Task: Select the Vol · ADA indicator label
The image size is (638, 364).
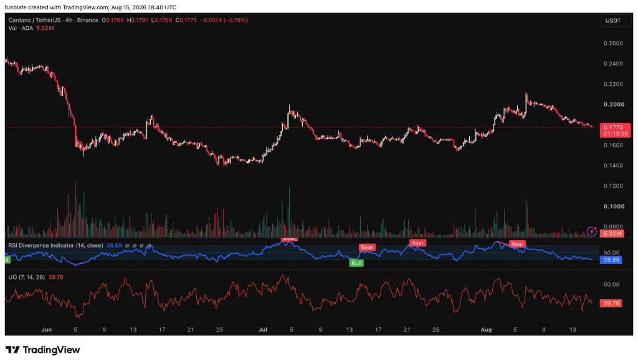Action: [21, 28]
